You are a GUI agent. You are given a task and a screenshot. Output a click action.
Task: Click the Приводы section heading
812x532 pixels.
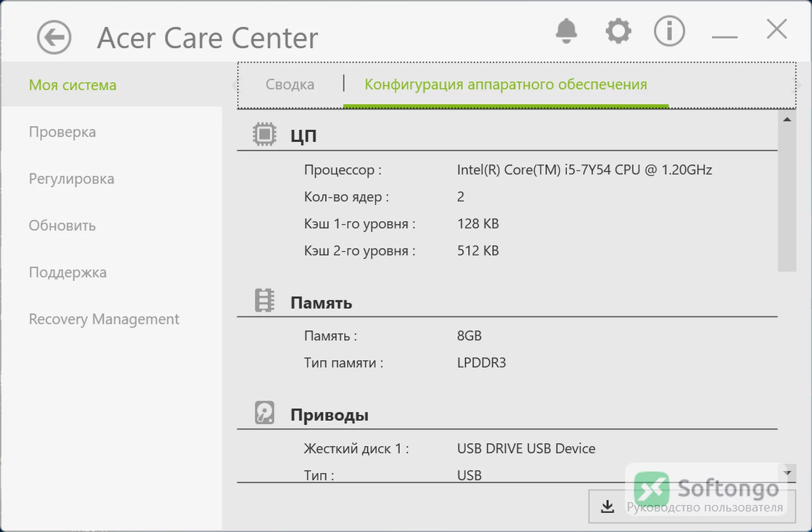click(329, 415)
